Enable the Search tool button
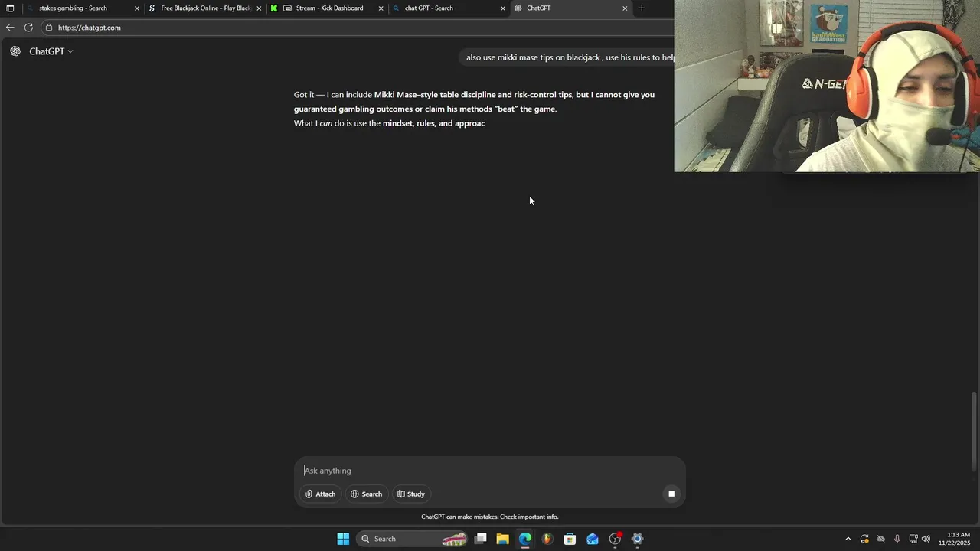This screenshot has height=551, width=980. click(x=367, y=494)
